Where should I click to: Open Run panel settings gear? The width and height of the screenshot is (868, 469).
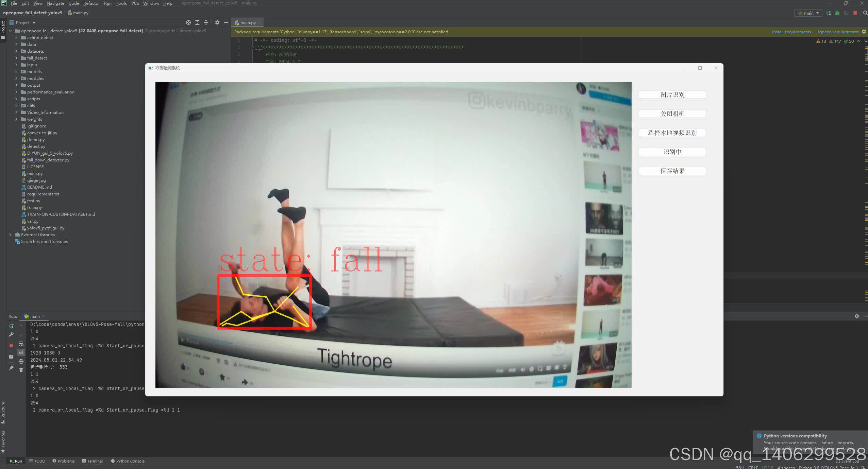click(857, 316)
